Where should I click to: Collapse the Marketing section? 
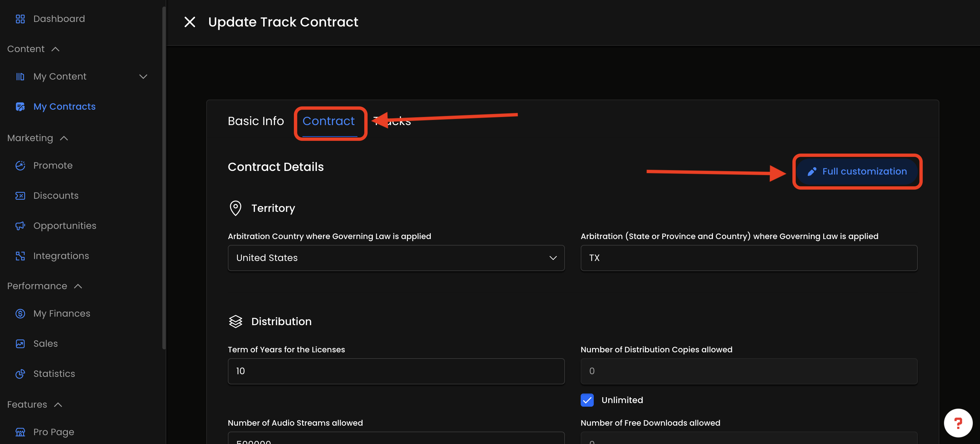click(x=64, y=138)
